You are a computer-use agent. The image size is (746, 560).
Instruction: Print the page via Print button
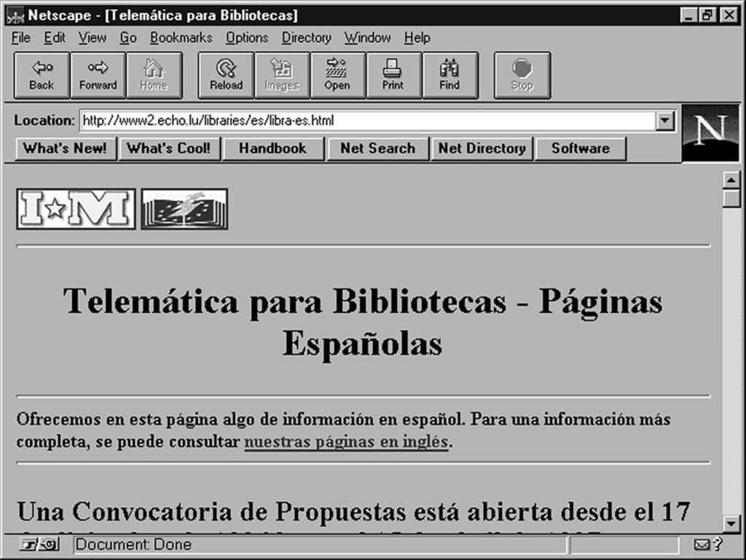click(x=393, y=76)
